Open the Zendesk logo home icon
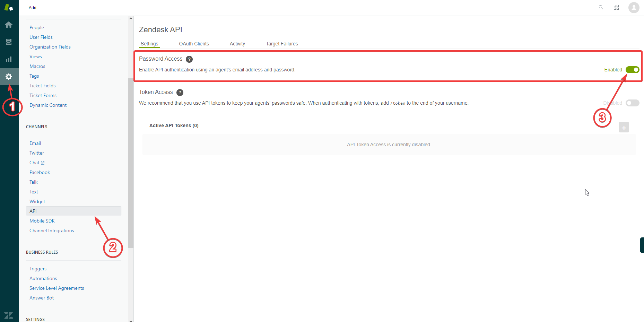Image resolution: width=644 pixels, height=322 pixels. click(x=9, y=7)
